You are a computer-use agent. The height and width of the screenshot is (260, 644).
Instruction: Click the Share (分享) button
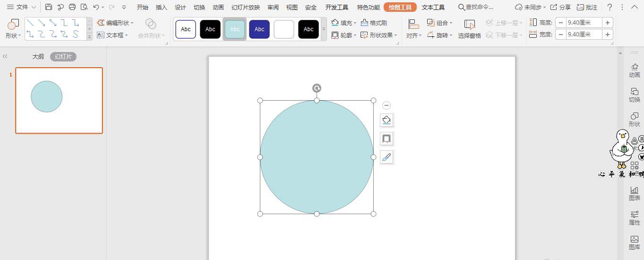tap(560, 7)
